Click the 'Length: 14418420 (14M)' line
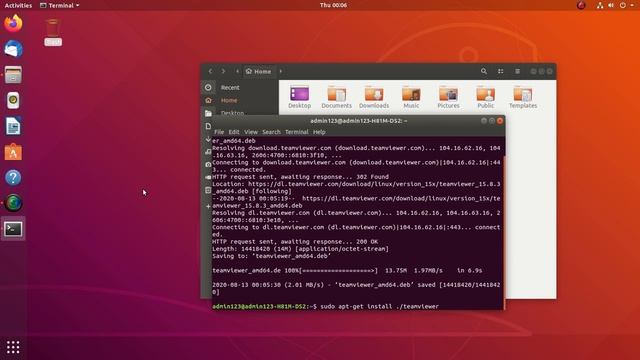The image size is (640, 360). click(300, 249)
